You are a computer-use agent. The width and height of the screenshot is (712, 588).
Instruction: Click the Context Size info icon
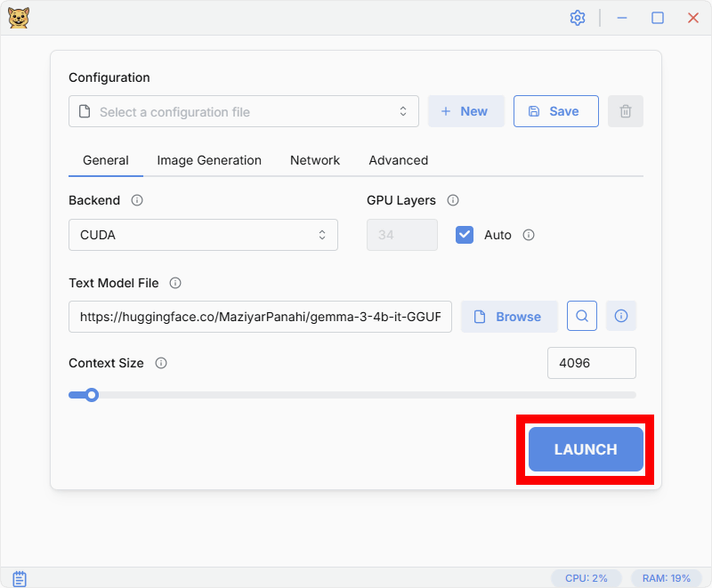[x=161, y=363]
